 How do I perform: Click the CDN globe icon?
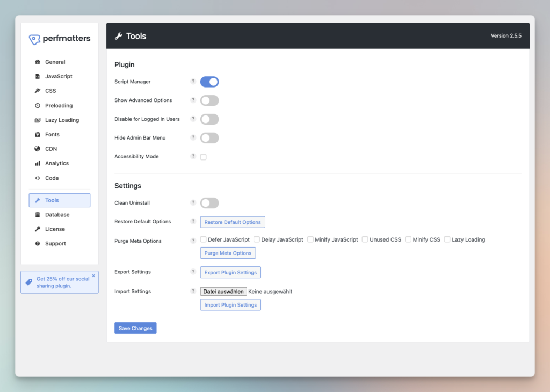coord(38,149)
